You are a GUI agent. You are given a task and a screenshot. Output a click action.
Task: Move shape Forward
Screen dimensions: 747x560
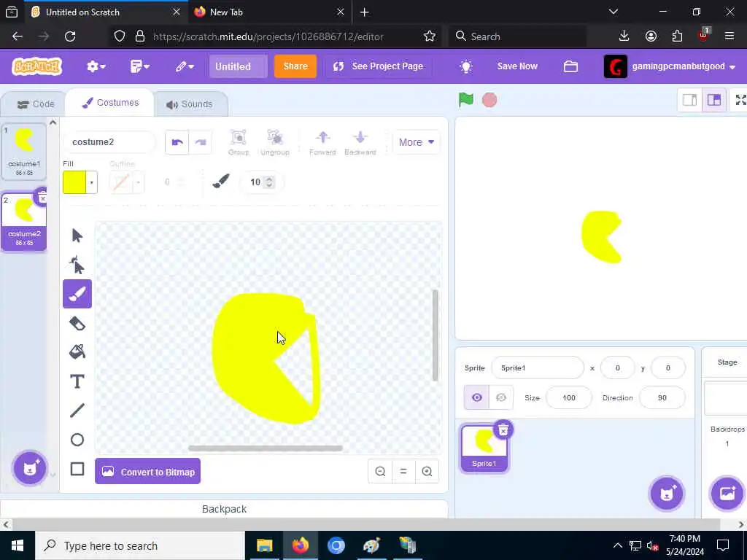tap(322, 142)
